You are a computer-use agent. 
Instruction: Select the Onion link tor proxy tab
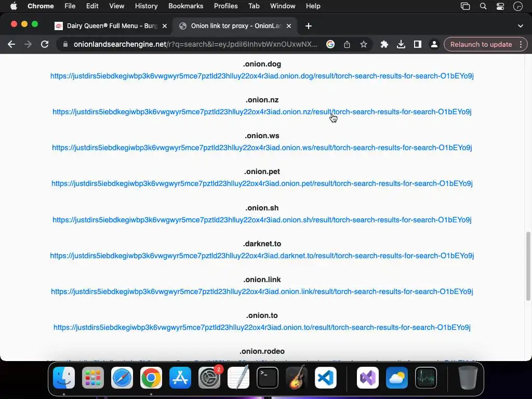[x=235, y=26]
